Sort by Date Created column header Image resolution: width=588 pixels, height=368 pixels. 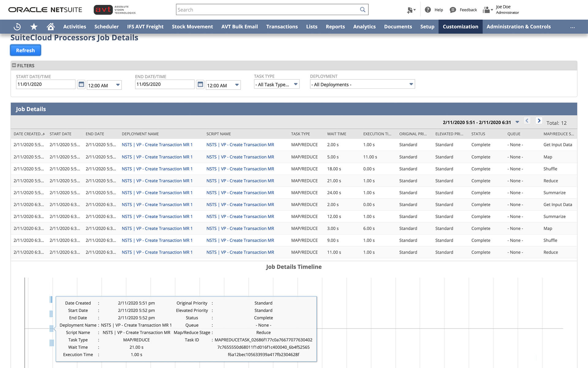28,134
